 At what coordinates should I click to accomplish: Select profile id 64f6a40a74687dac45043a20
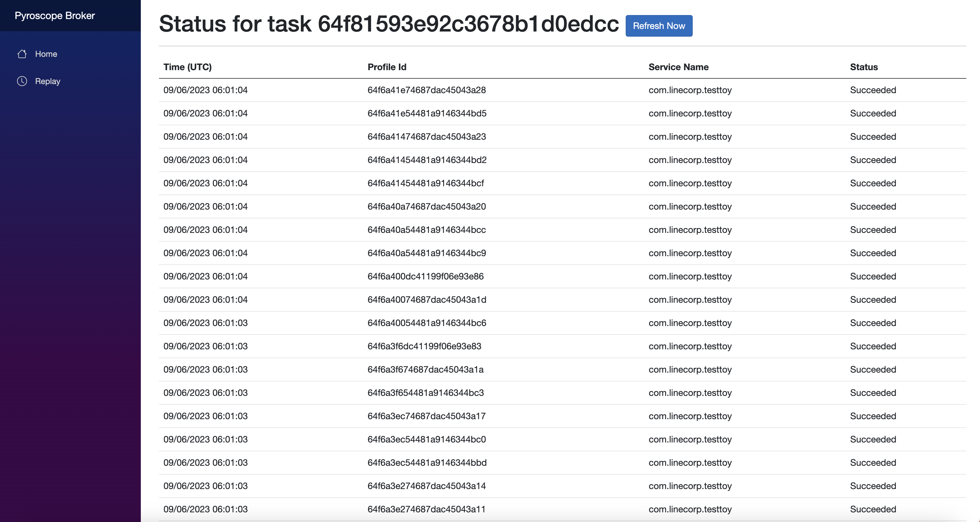tap(427, 206)
